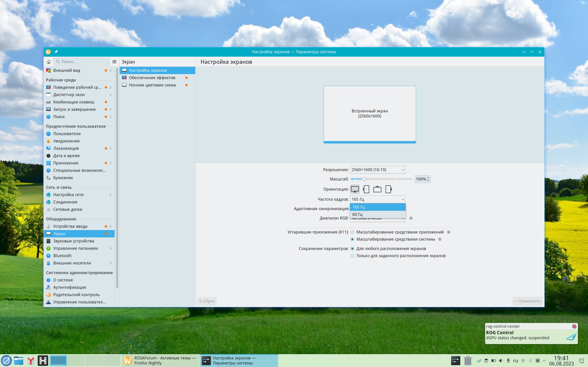The image size is (588, 367).
Task: Select upside-down orientation icon
Action: [x=377, y=189]
